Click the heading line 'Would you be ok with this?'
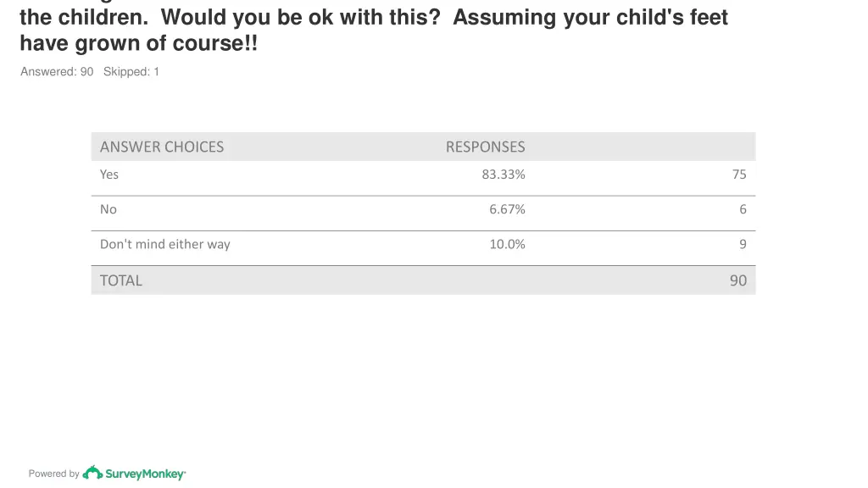Image resolution: width=868 pixels, height=488 pixels. tap(301, 17)
